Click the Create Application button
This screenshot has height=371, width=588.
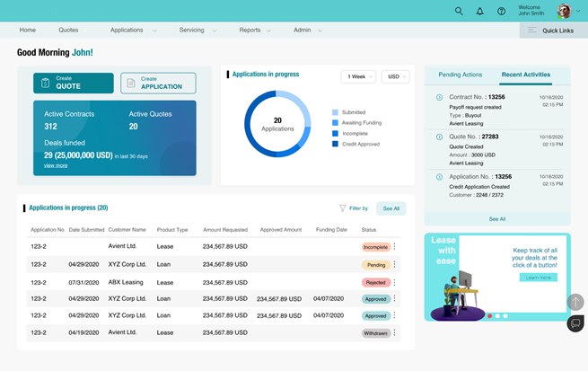tap(158, 83)
